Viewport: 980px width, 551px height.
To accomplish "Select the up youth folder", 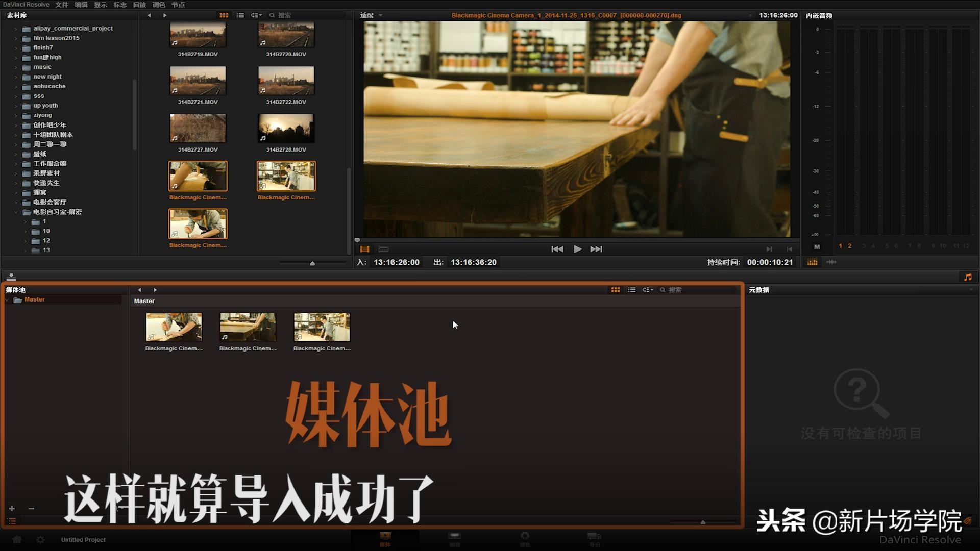I will click(45, 106).
